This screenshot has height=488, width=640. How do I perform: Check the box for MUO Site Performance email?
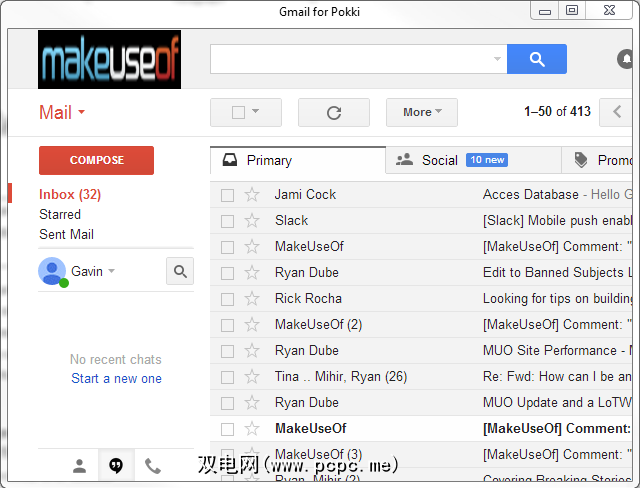pyautogui.click(x=227, y=351)
